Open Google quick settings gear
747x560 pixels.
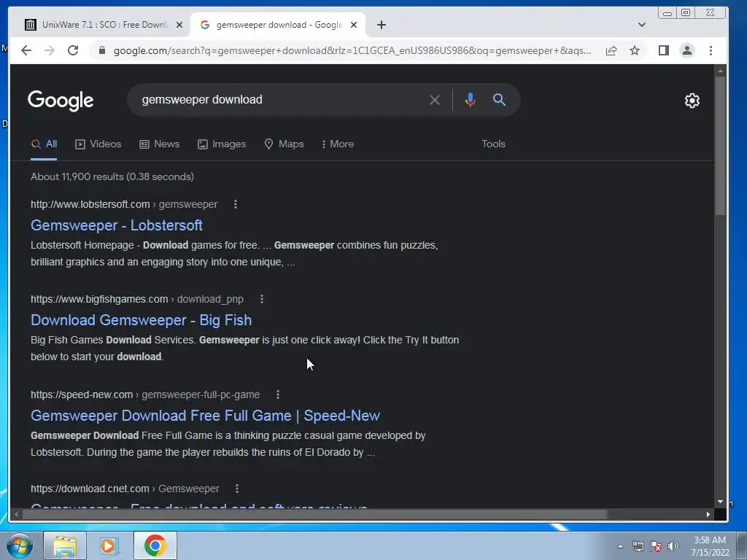[692, 101]
